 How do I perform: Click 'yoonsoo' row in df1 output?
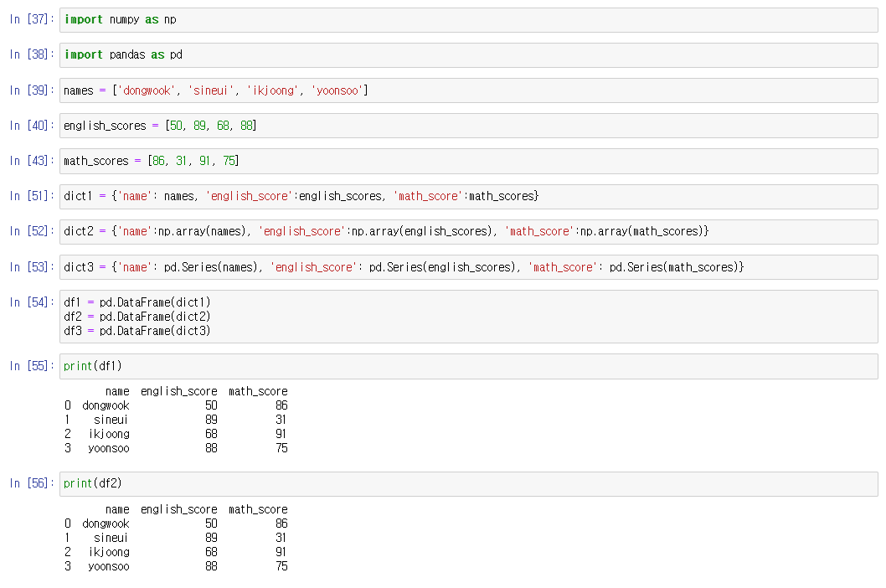(x=176, y=448)
